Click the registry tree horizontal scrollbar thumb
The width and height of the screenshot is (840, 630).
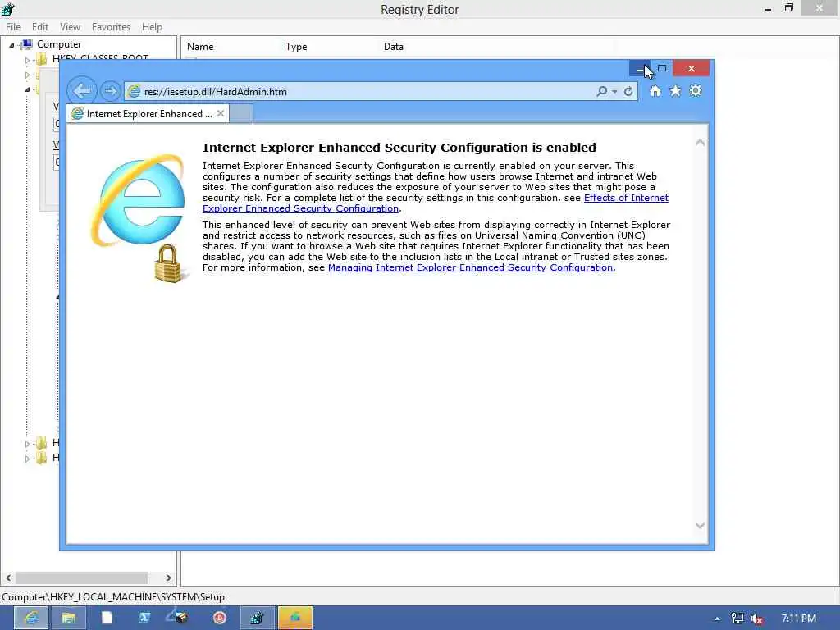(81, 577)
